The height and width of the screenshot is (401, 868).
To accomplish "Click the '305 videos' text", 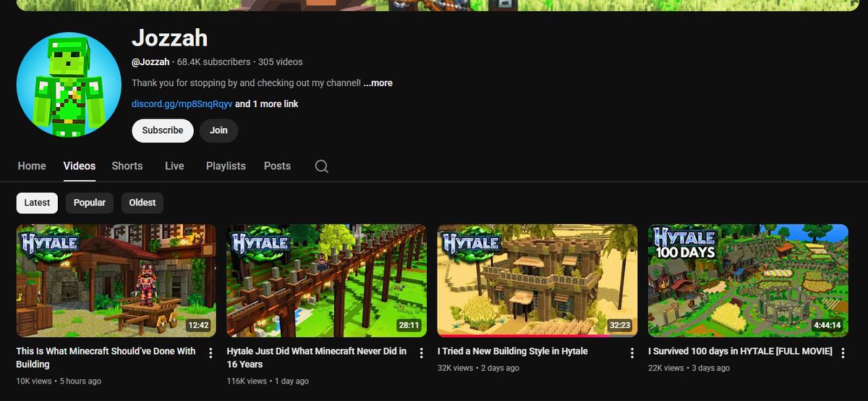I will [281, 62].
